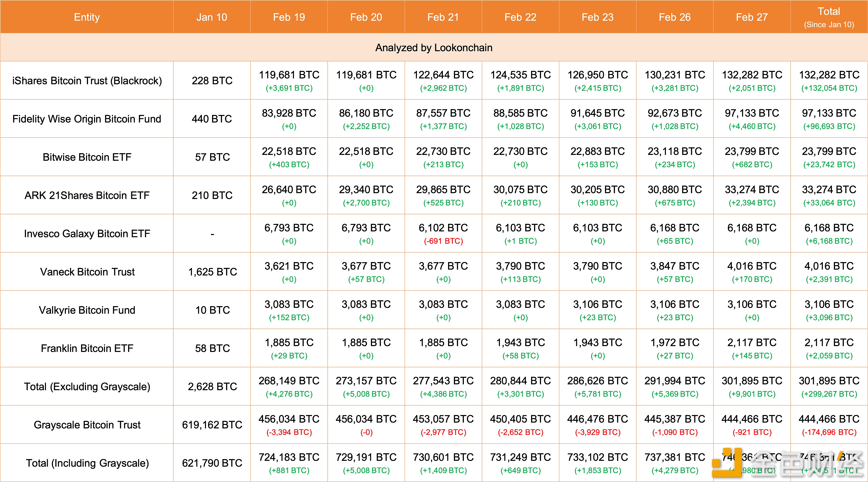Select the 29,340 BTC cell
The image size is (868, 482).
tap(366, 189)
